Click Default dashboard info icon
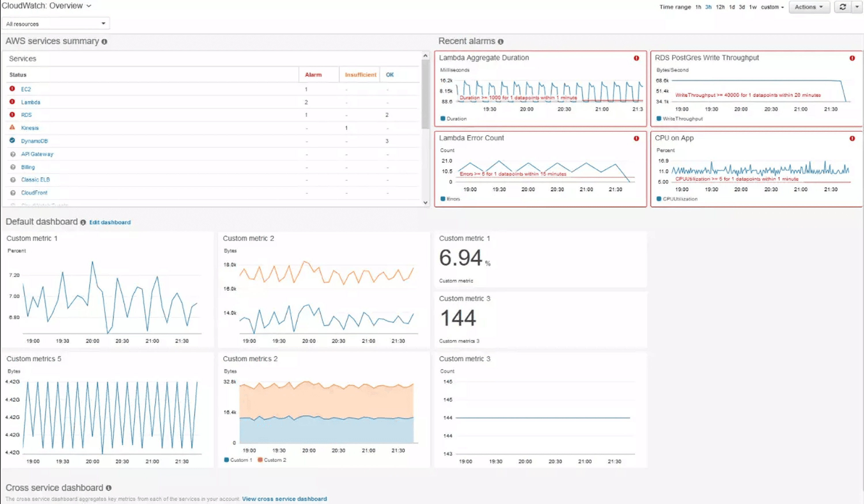The height and width of the screenshot is (504, 864). click(x=83, y=223)
